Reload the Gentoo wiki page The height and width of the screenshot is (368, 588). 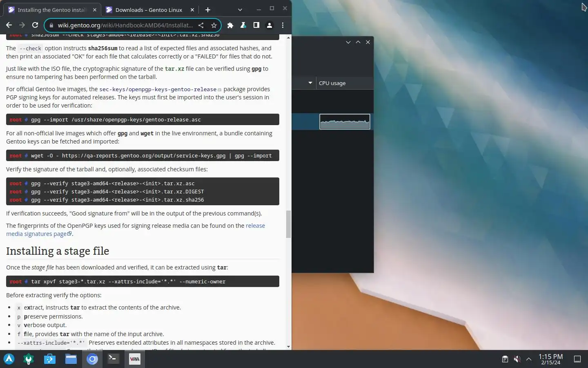click(35, 25)
